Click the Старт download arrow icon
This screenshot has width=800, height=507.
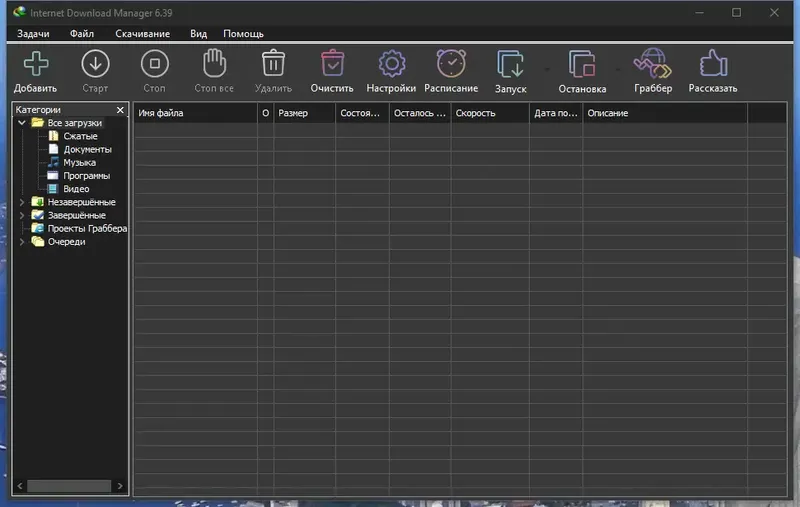click(95, 64)
